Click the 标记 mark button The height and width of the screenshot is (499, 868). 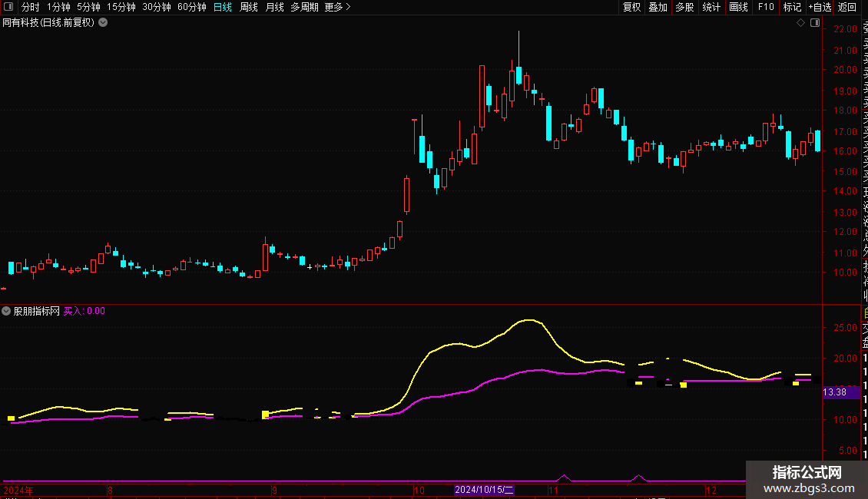(x=792, y=7)
